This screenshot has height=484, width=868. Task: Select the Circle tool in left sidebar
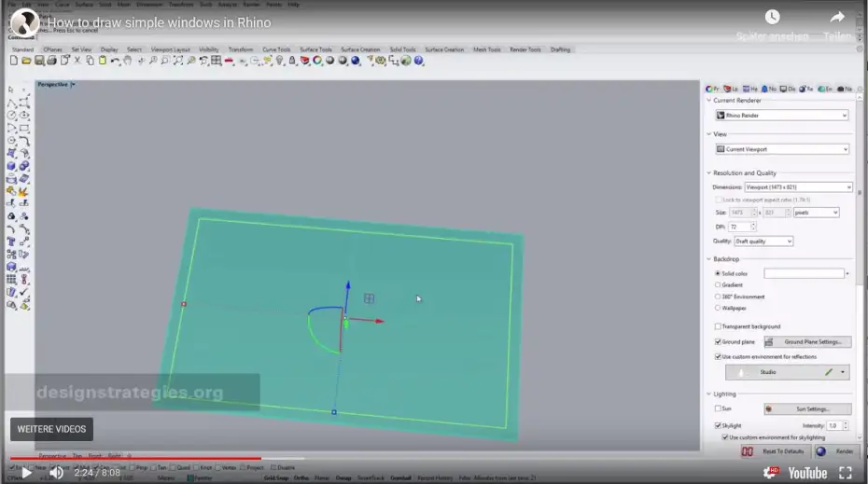tap(11, 115)
